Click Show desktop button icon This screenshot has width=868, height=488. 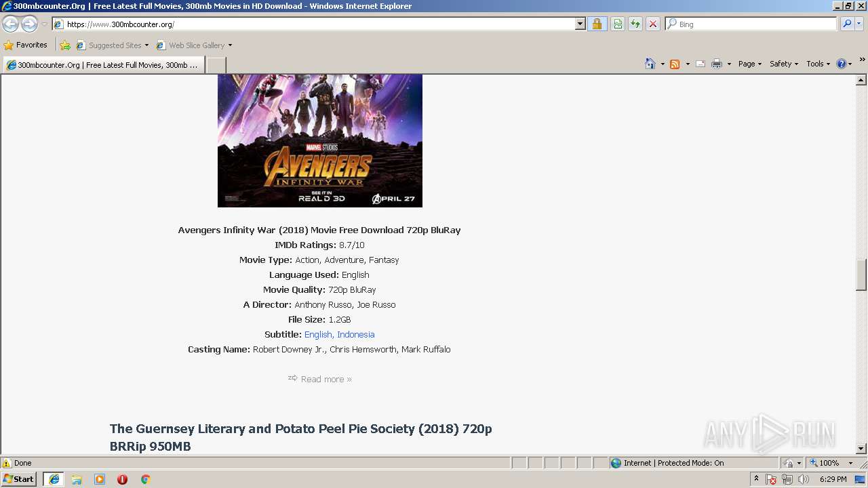point(861,479)
